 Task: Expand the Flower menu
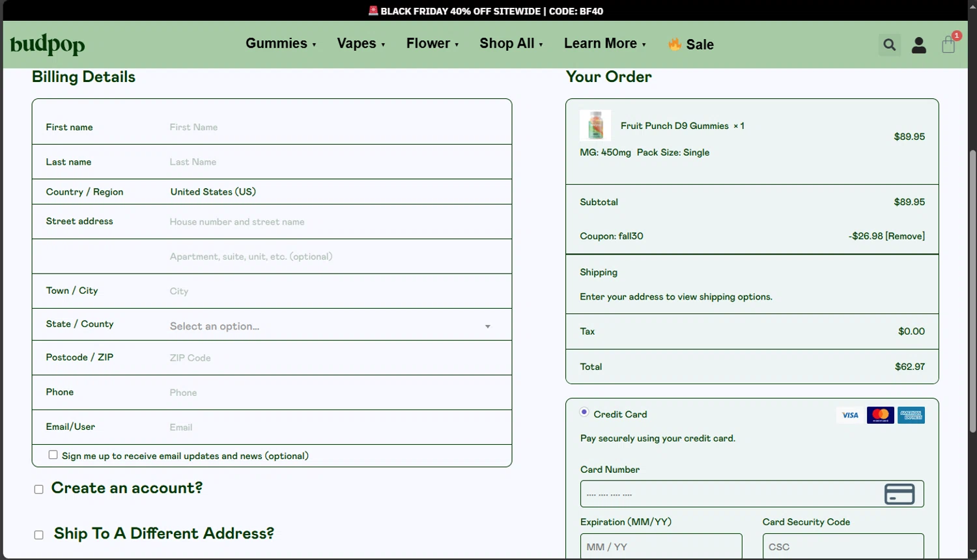click(x=432, y=44)
